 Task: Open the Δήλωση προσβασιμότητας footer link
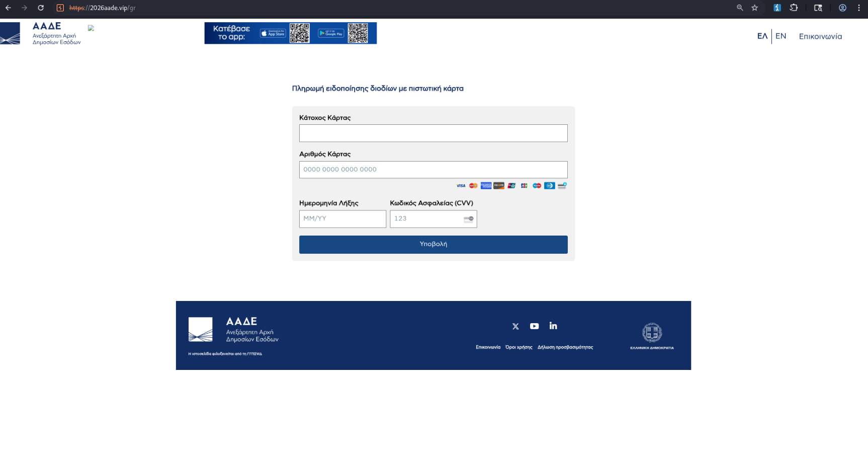[x=565, y=347]
